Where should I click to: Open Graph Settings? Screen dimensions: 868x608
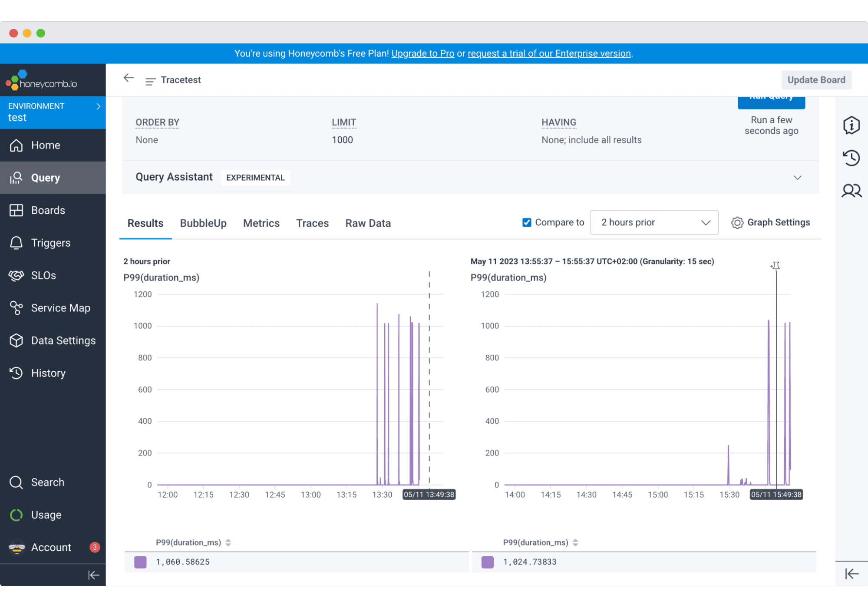click(x=770, y=222)
